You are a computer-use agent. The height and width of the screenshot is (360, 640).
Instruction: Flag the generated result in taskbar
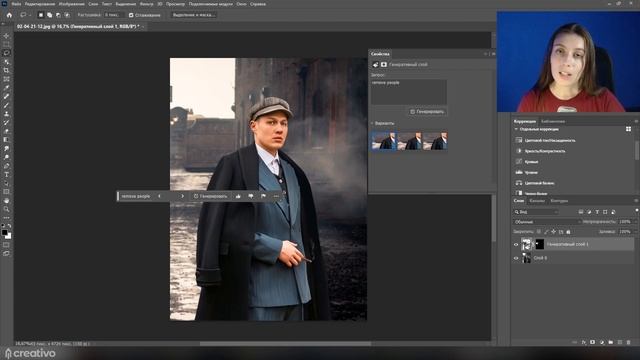pos(263,196)
